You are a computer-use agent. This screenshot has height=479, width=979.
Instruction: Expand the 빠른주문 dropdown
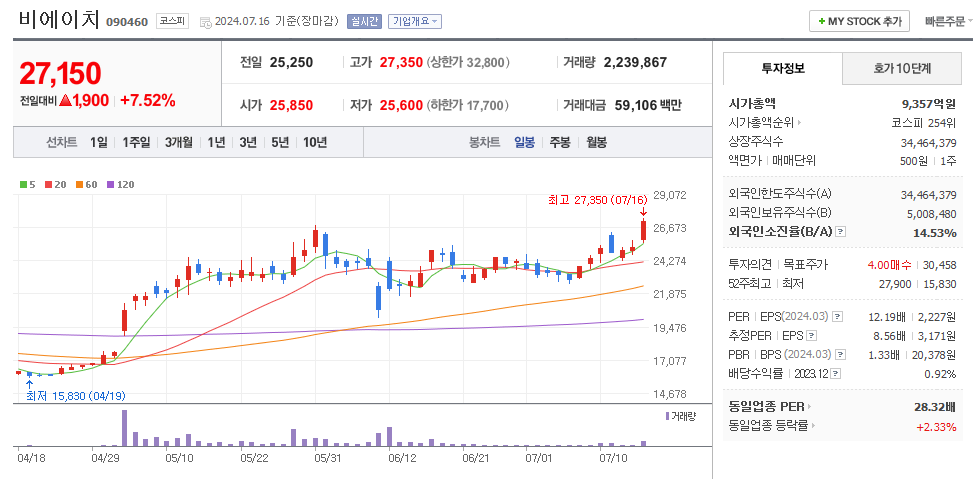(x=948, y=21)
